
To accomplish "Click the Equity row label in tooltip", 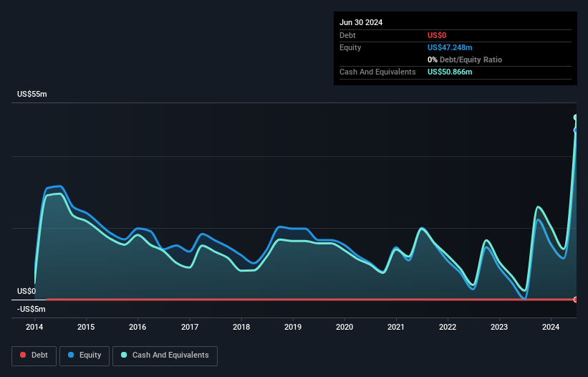I will [x=350, y=47].
